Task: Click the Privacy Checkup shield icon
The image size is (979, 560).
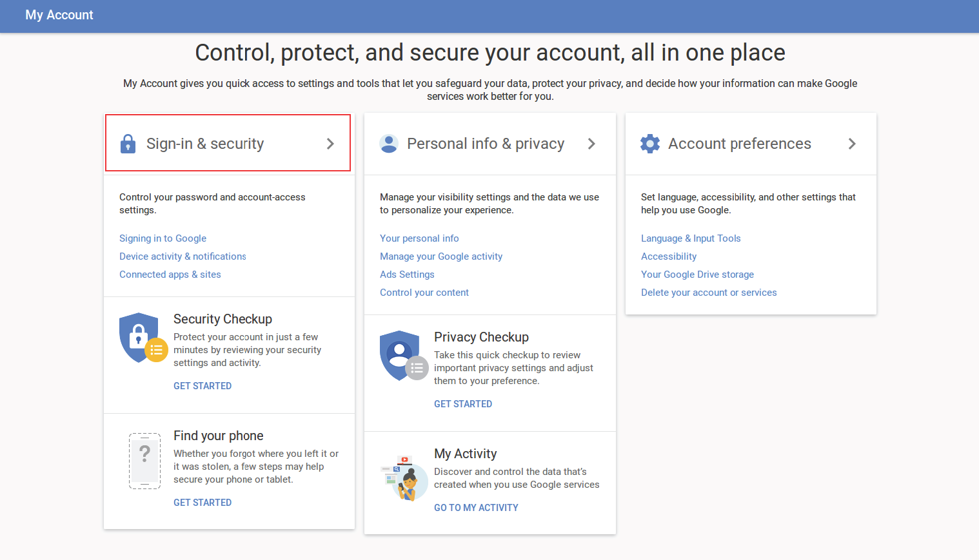Action: pos(402,356)
